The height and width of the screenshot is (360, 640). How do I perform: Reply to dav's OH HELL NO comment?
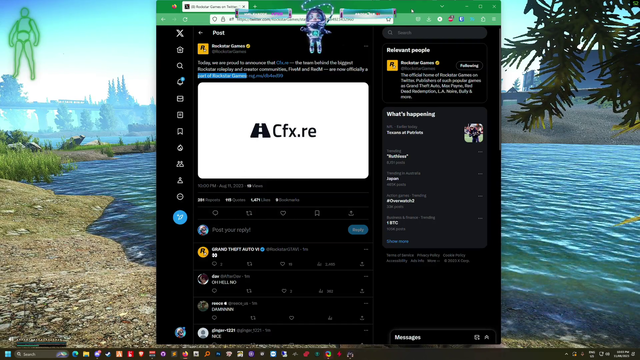click(214, 291)
